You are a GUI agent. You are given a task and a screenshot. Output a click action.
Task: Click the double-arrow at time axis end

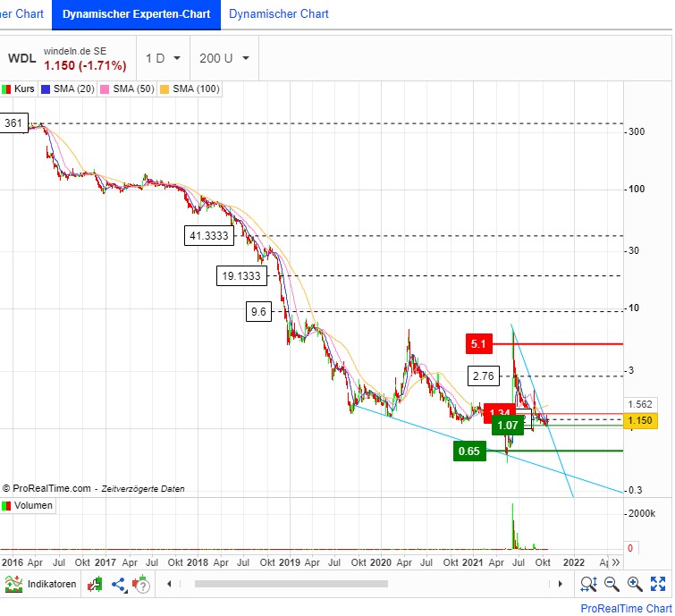615,562
